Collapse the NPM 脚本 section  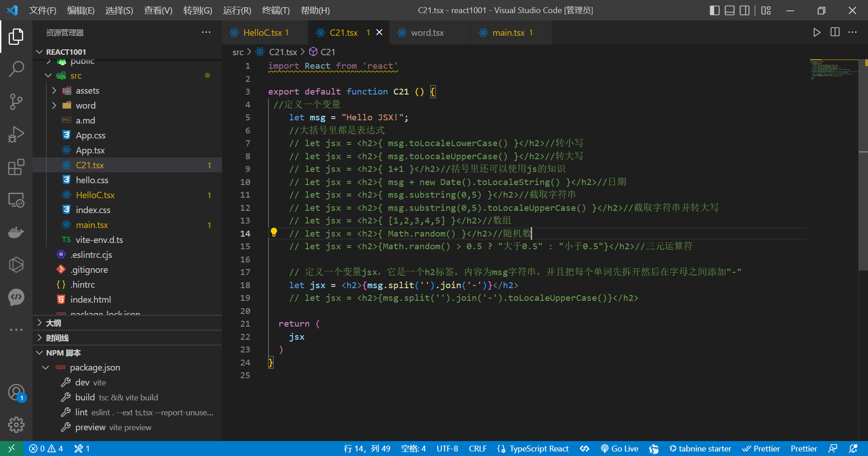coord(63,353)
